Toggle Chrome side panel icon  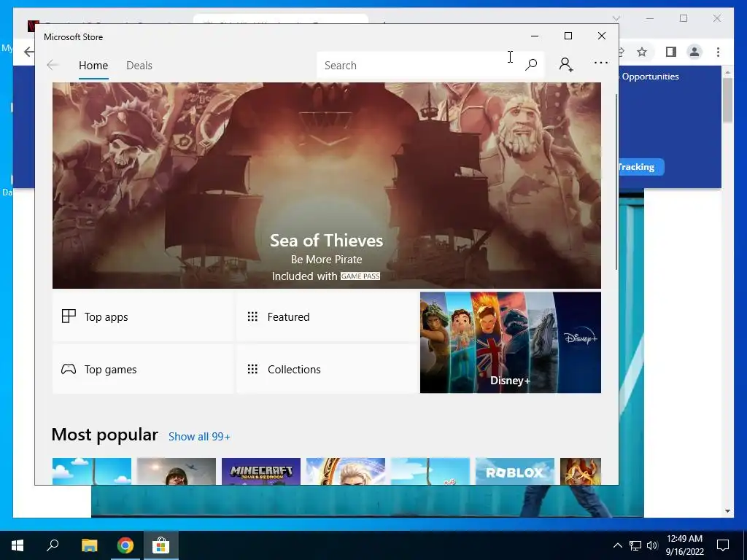(671, 52)
